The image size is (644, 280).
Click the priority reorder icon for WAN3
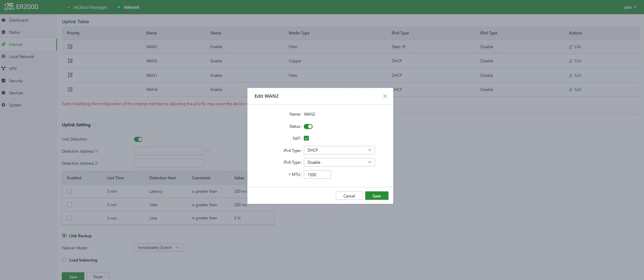coord(70,61)
